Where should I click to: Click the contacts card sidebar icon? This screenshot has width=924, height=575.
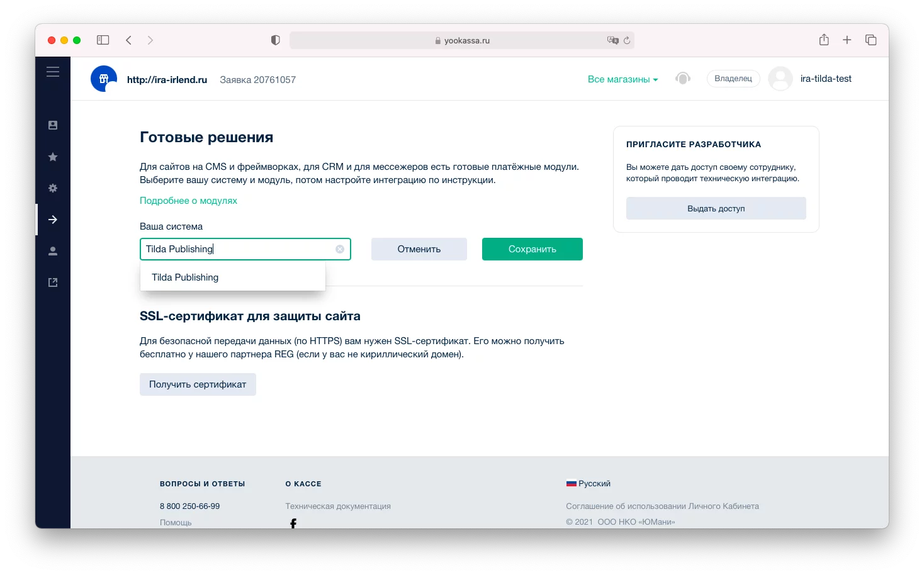(53, 125)
